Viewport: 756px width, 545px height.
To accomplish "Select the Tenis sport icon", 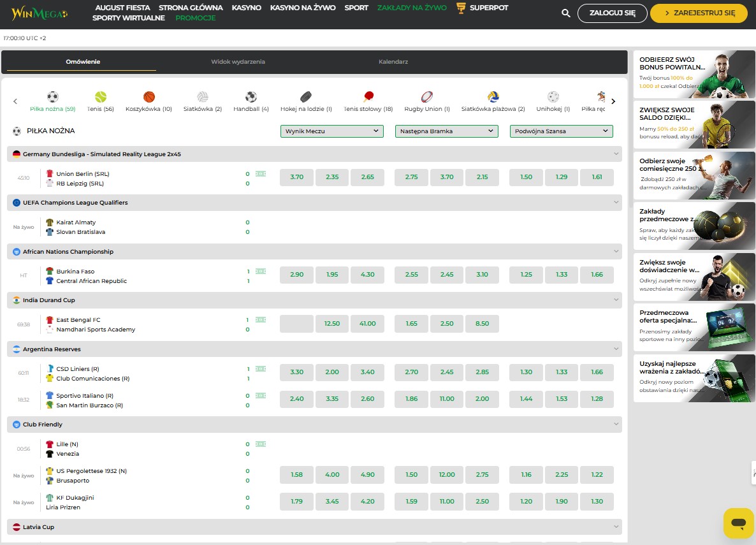I will pyautogui.click(x=100, y=97).
